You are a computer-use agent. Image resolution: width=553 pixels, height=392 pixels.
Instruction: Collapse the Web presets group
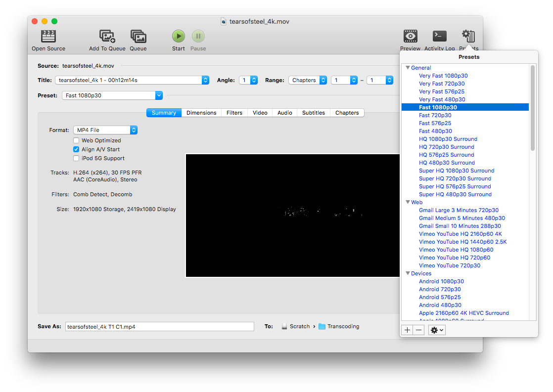coord(408,202)
